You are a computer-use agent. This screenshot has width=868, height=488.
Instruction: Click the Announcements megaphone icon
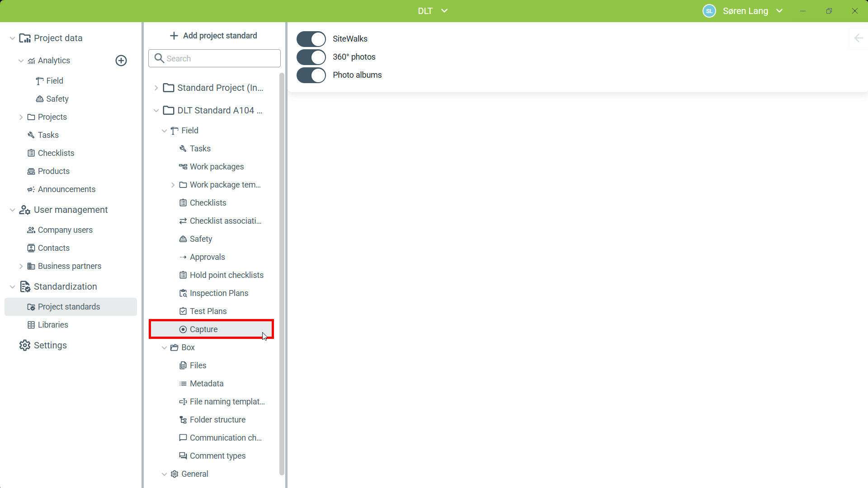[31, 189]
